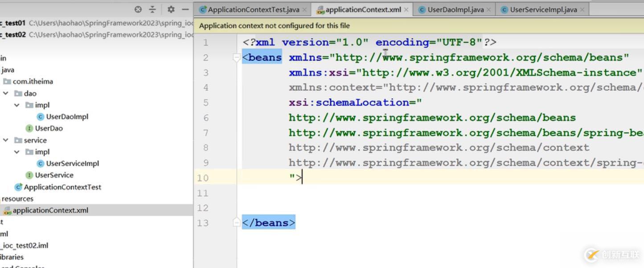
Task: Click the Application context not configured banner
Action: pyautogui.click(x=419, y=26)
